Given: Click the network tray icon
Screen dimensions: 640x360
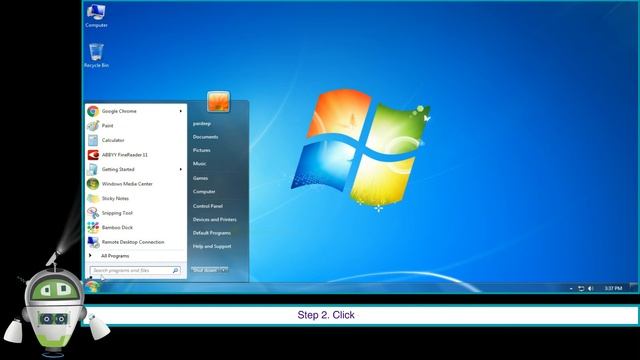Looking at the screenshot, I should point(581,288).
